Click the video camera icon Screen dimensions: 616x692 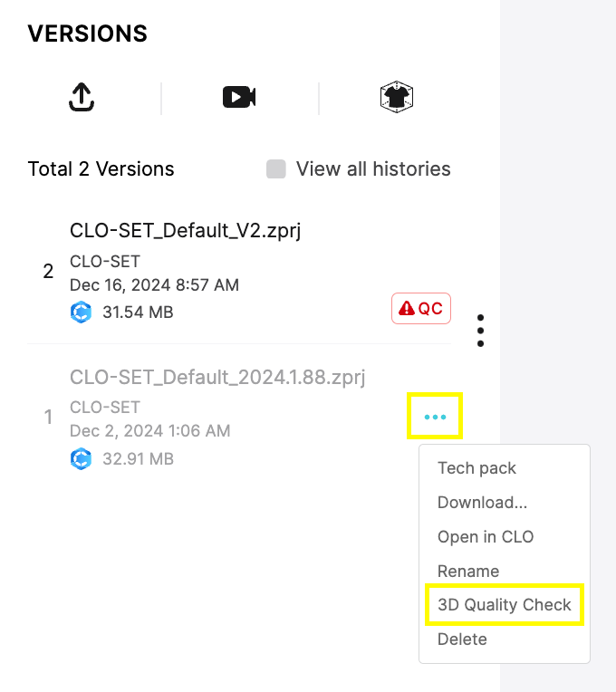coord(239,97)
